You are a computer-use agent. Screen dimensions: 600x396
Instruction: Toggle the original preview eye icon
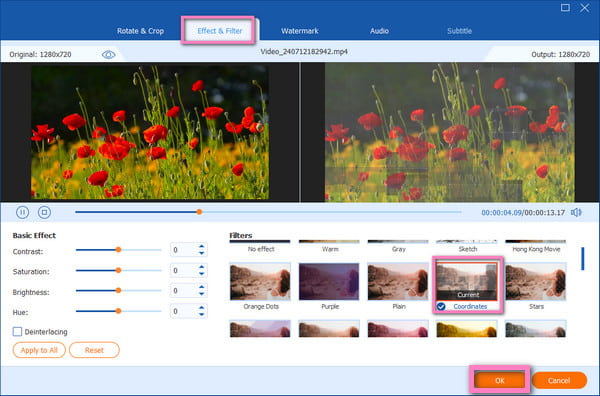[109, 55]
